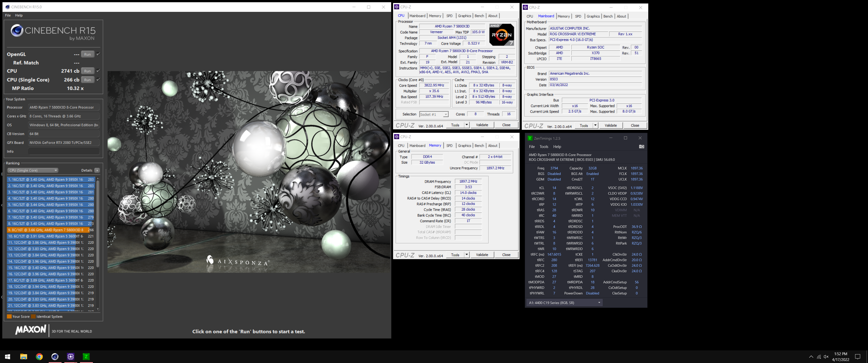Click CPU-Z Memory window title icon

click(x=397, y=137)
